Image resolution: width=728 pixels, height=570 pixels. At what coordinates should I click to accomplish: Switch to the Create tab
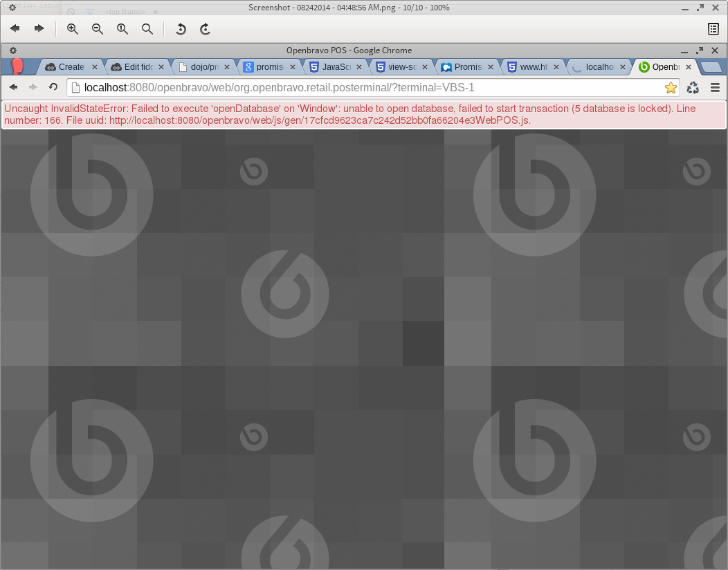[x=70, y=67]
